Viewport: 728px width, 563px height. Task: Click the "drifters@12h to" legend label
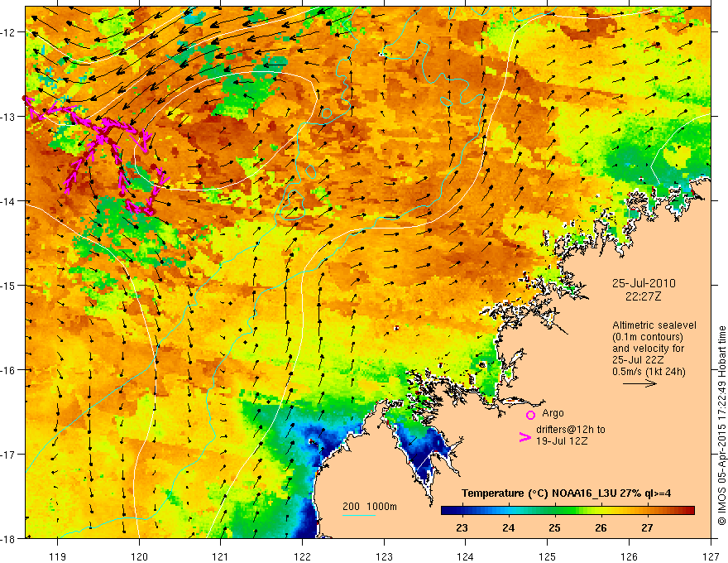click(571, 429)
